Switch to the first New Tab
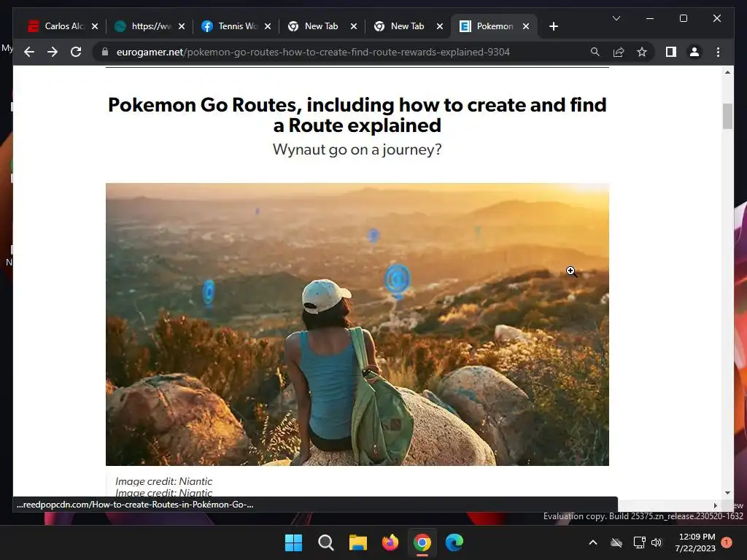Viewport: 747px width, 560px height. [322, 26]
